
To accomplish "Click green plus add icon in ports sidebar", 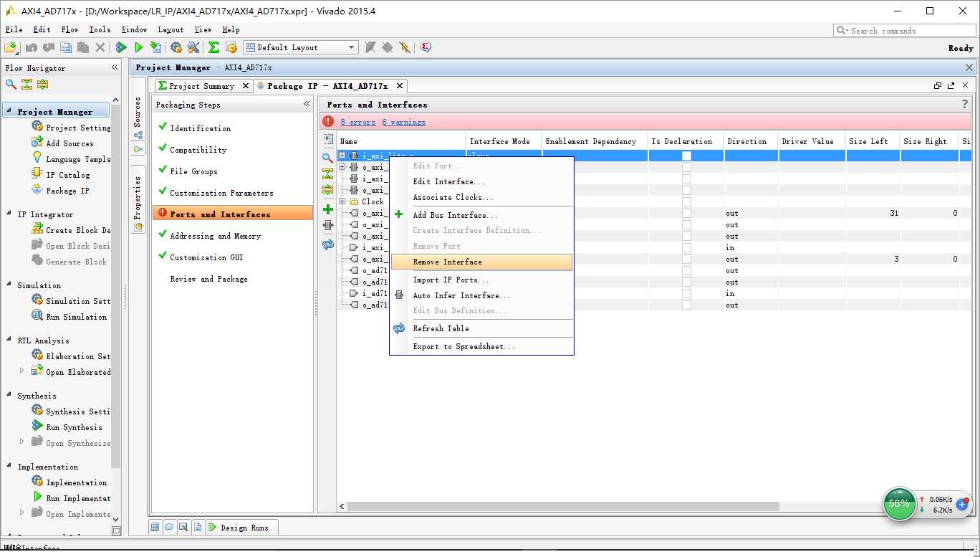I will [x=327, y=209].
